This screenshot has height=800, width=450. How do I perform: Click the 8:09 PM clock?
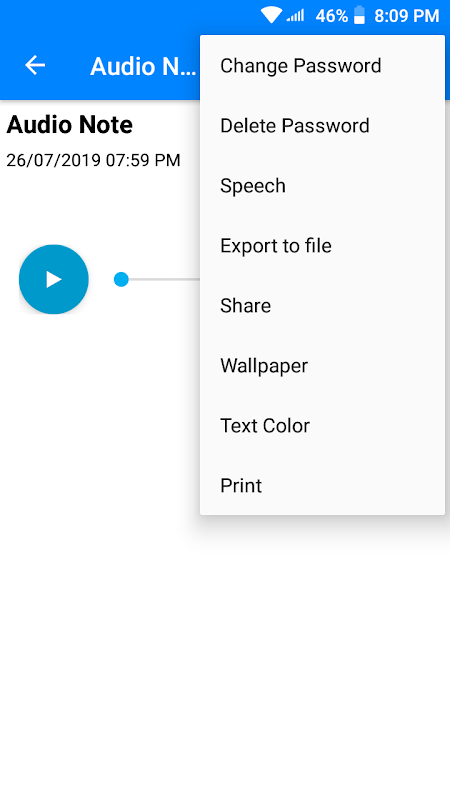coord(407,16)
